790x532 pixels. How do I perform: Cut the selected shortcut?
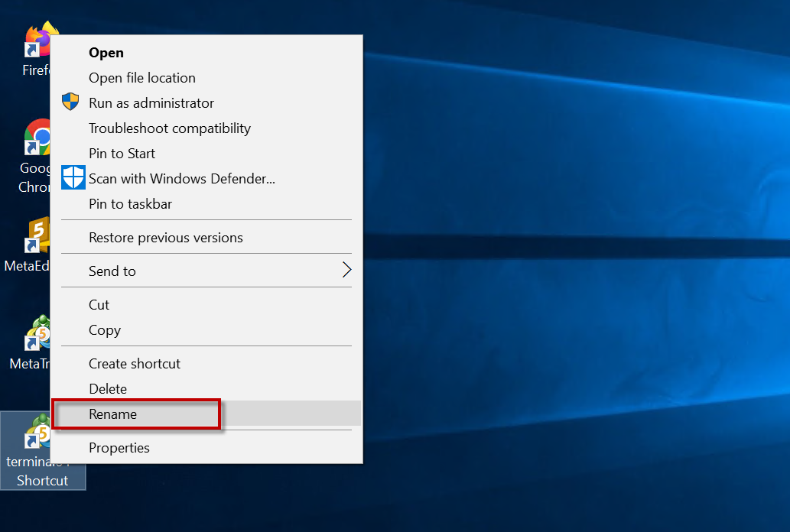99,305
